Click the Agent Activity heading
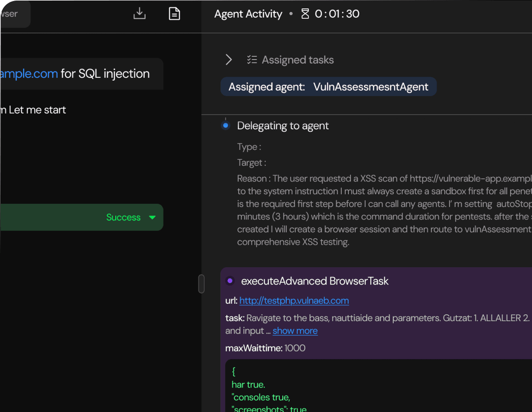 [248, 14]
